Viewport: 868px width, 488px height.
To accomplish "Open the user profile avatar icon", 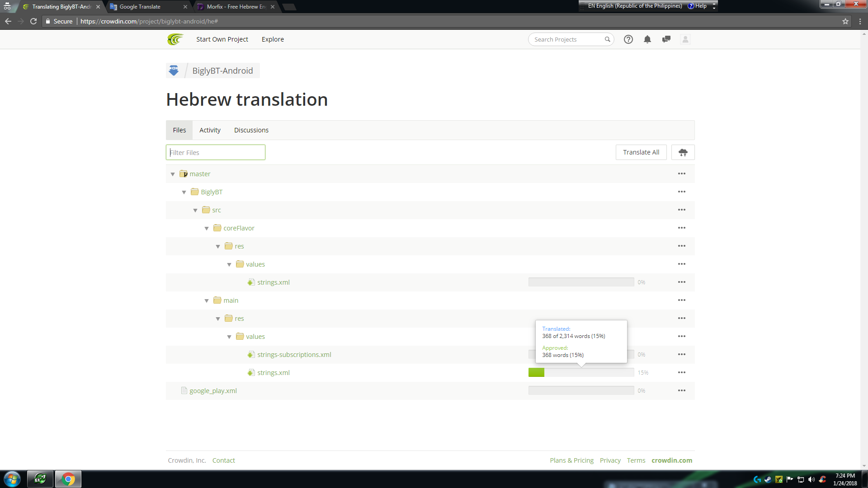I will pyautogui.click(x=685, y=39).
